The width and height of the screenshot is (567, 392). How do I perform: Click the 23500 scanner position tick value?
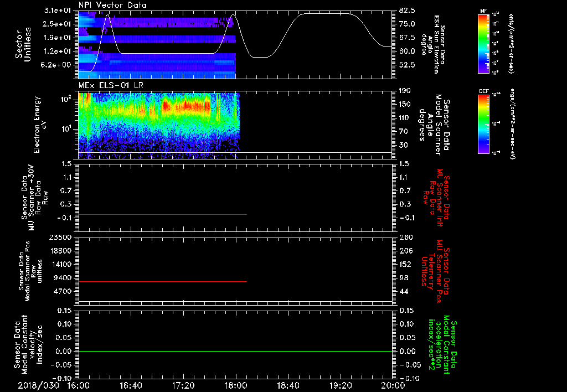click(61, 237)
